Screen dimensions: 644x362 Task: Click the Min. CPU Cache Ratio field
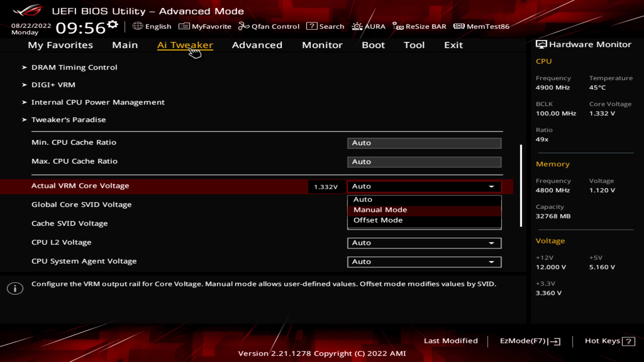424,143
